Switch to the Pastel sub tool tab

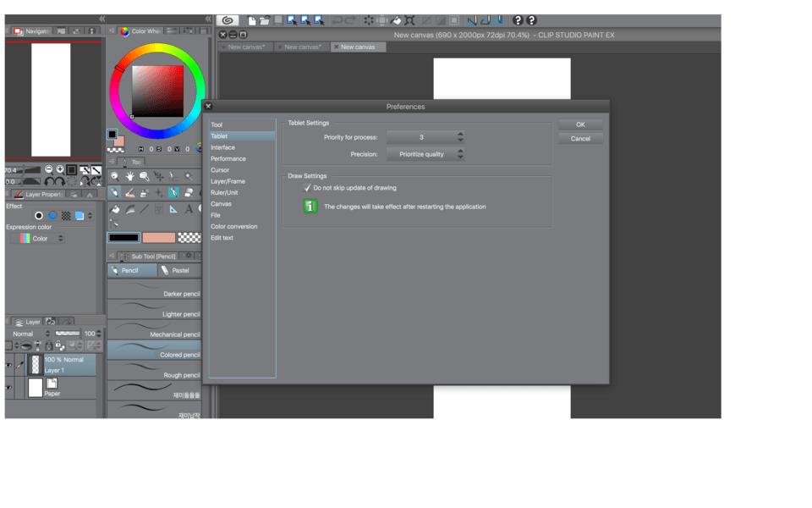[x=178, y=270]
